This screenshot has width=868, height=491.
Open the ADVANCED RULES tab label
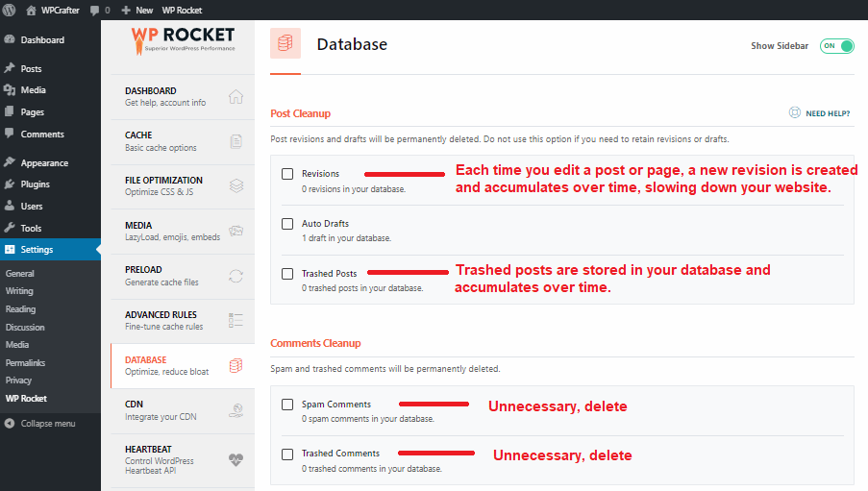click(x=161, y=314)
